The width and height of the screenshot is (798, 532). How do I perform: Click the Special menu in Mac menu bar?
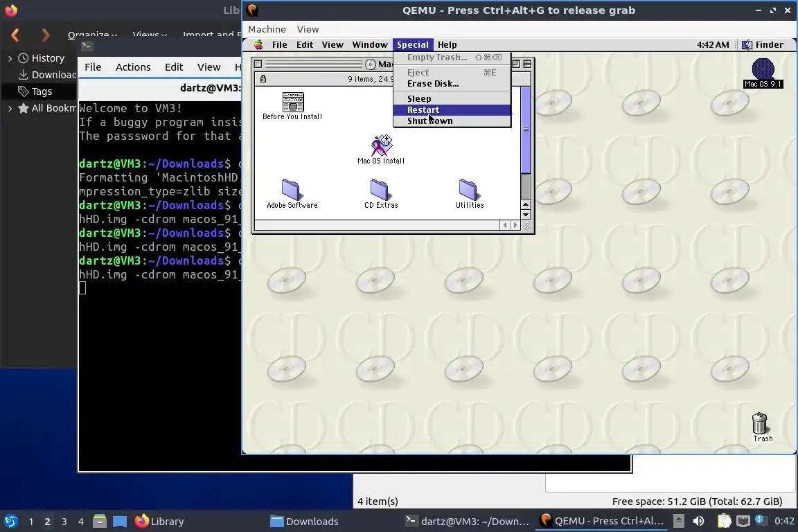pyautogui.click(x=413, y=45)
